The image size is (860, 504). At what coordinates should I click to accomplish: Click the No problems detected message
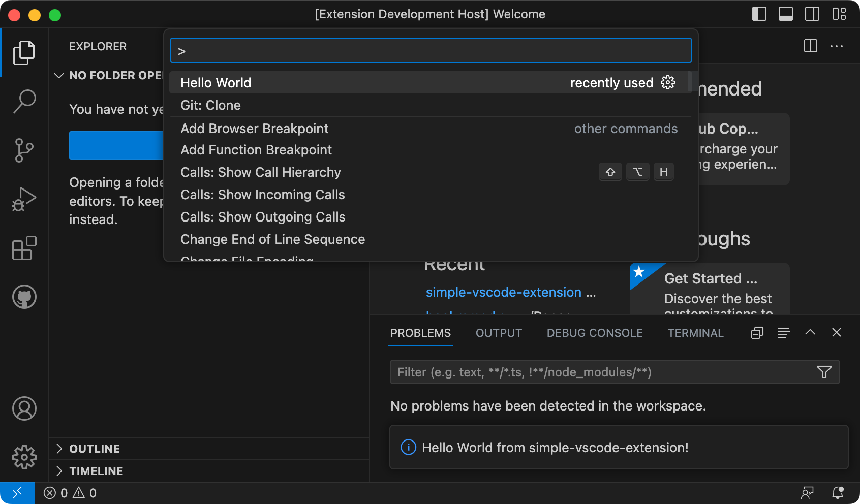click(548, 406)
